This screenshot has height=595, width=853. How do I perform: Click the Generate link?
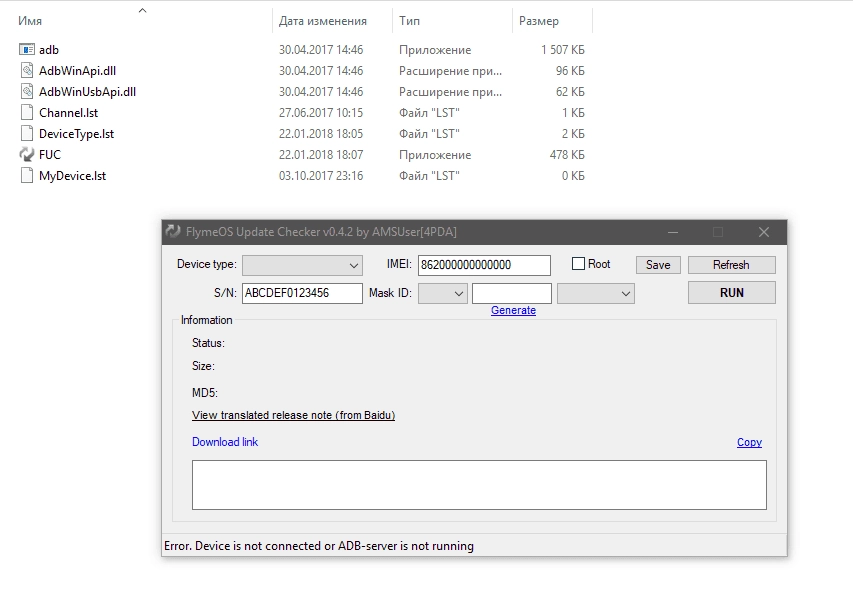coord(513,310)
